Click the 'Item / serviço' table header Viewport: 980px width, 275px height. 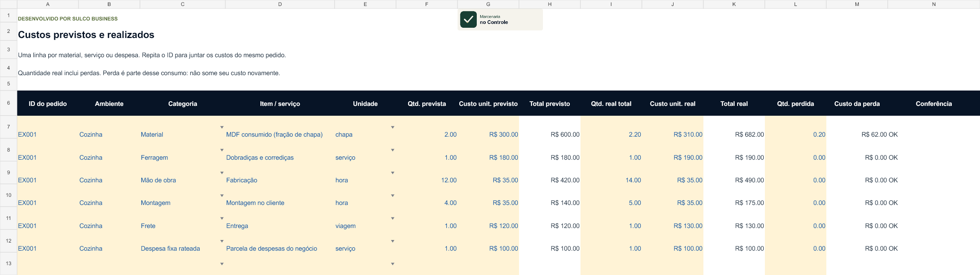280,104
